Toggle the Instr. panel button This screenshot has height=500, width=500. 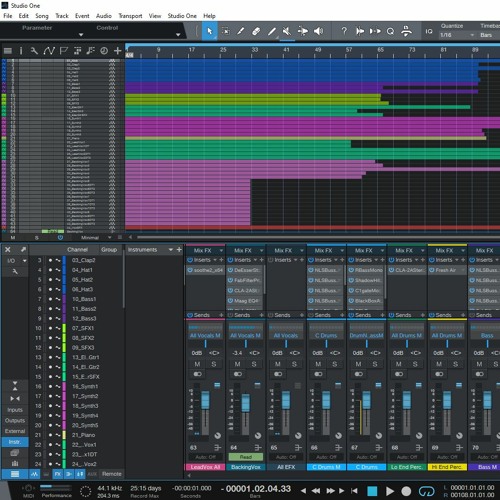click(15, 442)
